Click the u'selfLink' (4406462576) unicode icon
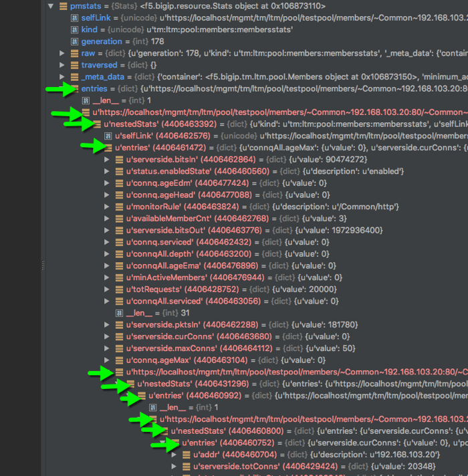The image size is (468, 476). [108, 136]
